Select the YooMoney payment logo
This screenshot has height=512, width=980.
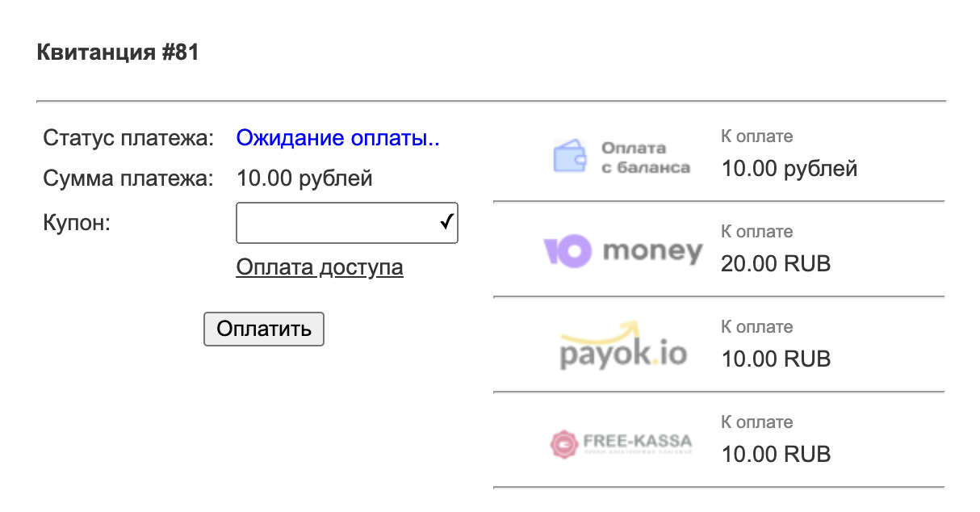click(x=622, y=251)
